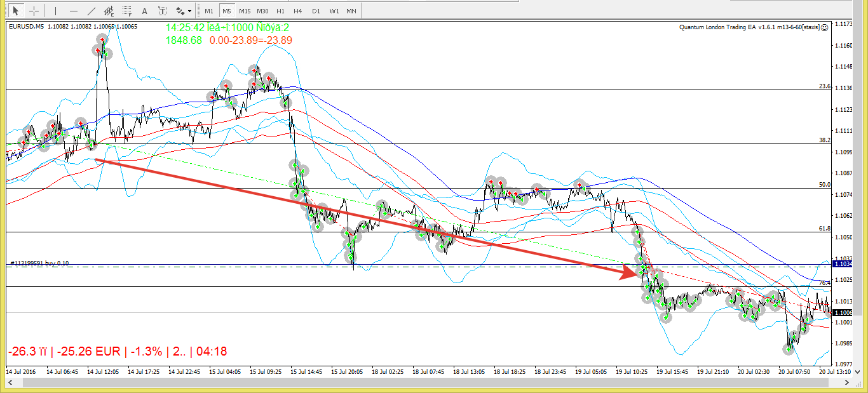Click the buy order #113199591 line label

pos(39,263)
